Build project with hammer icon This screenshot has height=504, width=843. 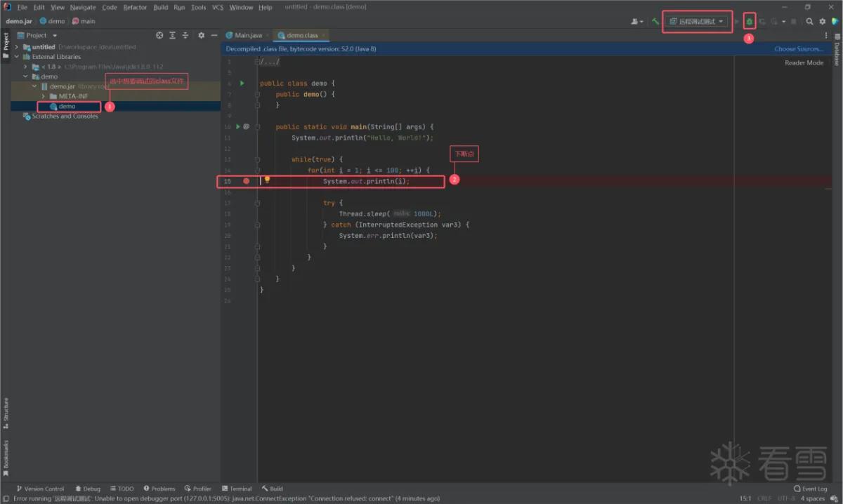click(655, 22)
